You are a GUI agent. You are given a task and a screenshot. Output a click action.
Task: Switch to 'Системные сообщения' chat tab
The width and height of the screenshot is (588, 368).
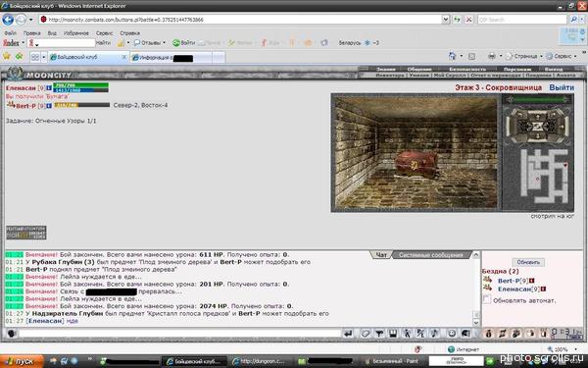pyautogui.click(x=431, y=255)
